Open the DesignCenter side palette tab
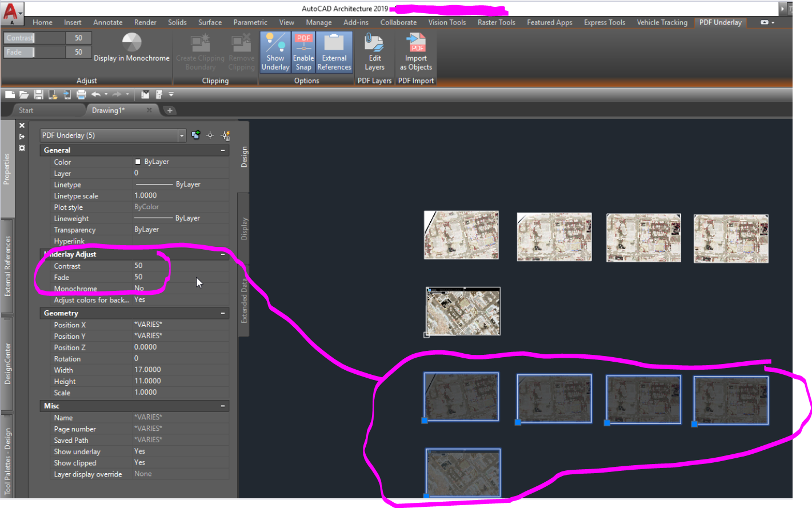The width and height of the screenshot is (812, 508). coord(7,363)
